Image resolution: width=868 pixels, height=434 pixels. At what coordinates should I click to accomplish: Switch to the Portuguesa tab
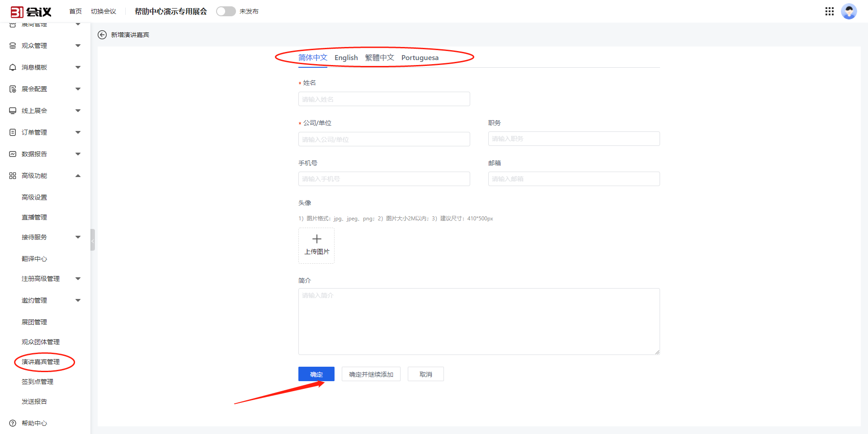420,58
